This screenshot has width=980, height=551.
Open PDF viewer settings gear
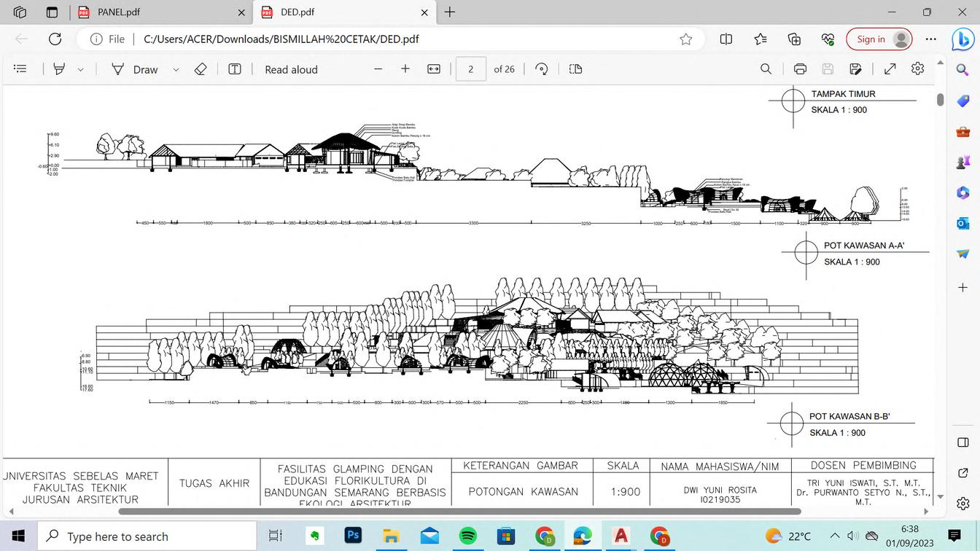(x=918, y=69)
